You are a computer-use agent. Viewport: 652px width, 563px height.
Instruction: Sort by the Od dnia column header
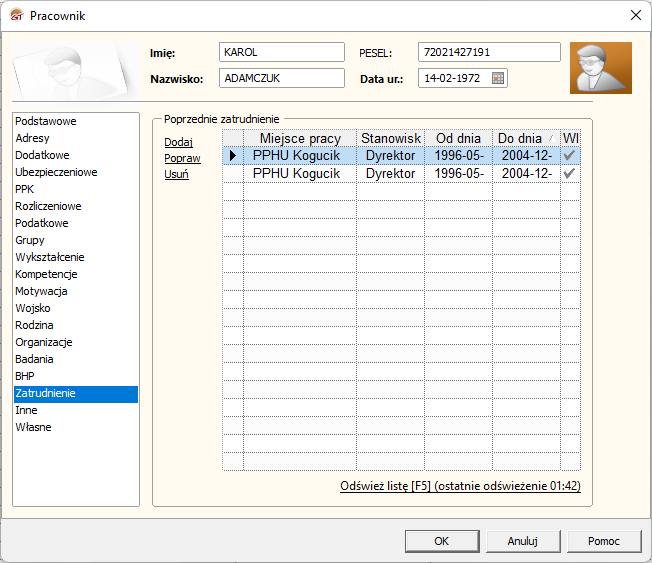(x=458, y=138)
